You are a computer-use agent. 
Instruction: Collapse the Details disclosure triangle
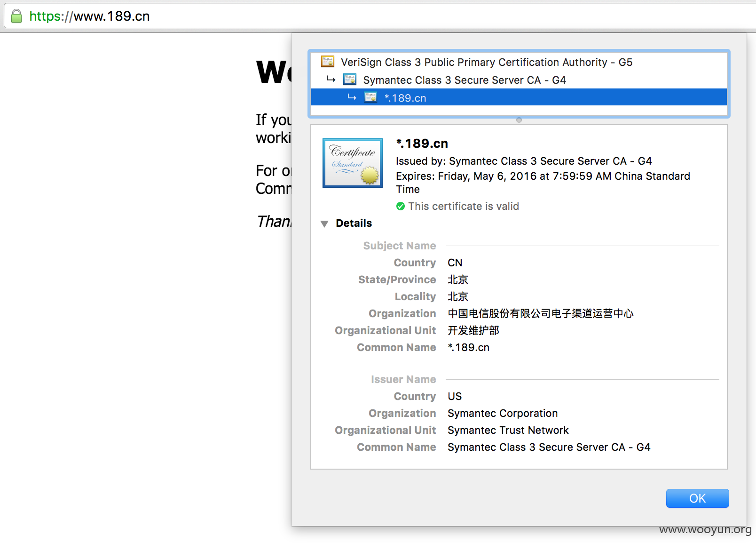(324, 224)
